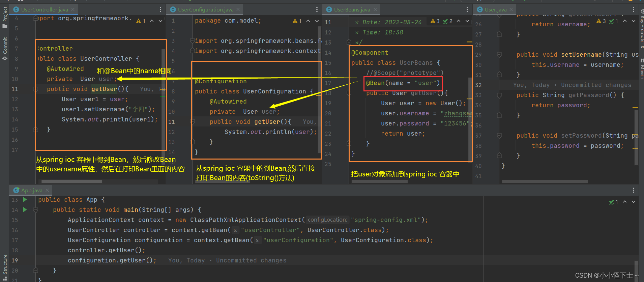The image size is (644, 282).
Task: Go to previous problem in App.java editor
Action: [625, 202]
